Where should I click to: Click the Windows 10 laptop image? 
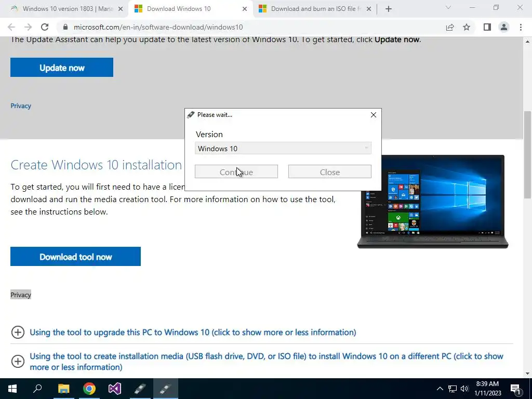(433, 202)
